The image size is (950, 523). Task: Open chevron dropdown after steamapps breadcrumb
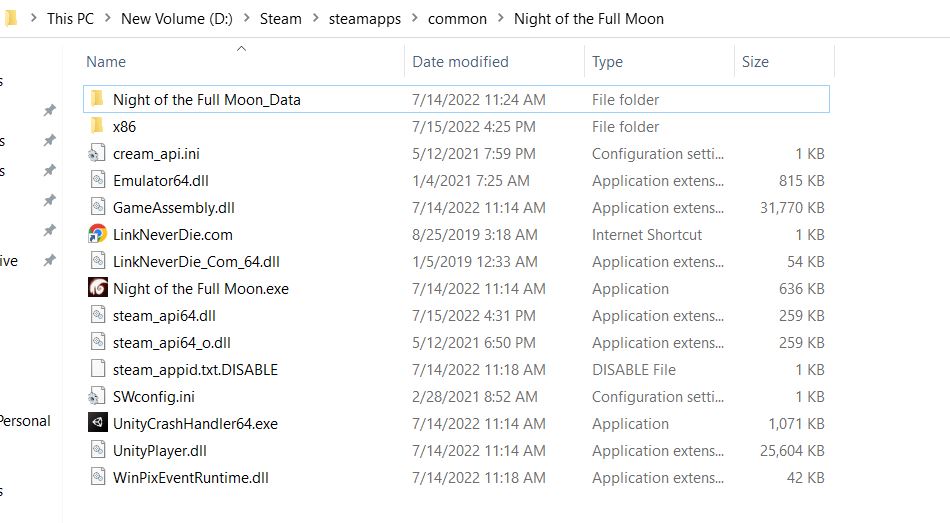pos(414,19)
